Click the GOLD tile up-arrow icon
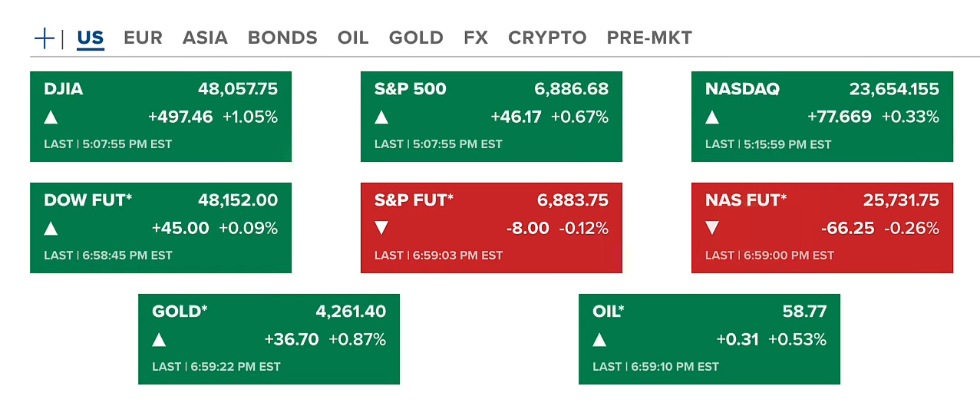This screenshot has height=406, width=980. tap(159, 340)
